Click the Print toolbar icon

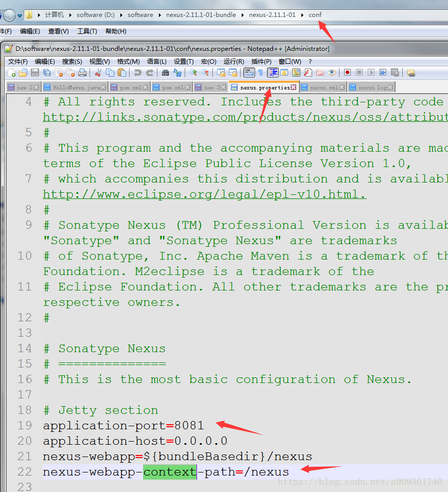[82, 73]
